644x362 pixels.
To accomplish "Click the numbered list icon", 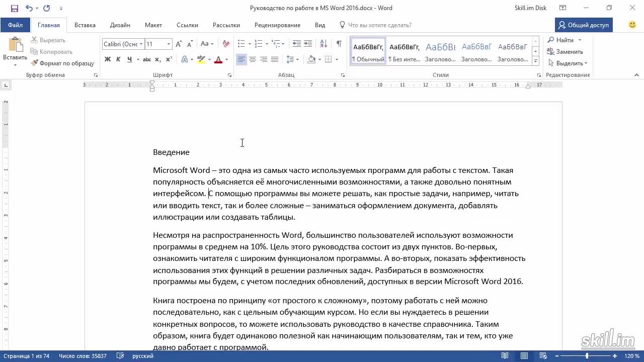I will [x=258, y=44].
